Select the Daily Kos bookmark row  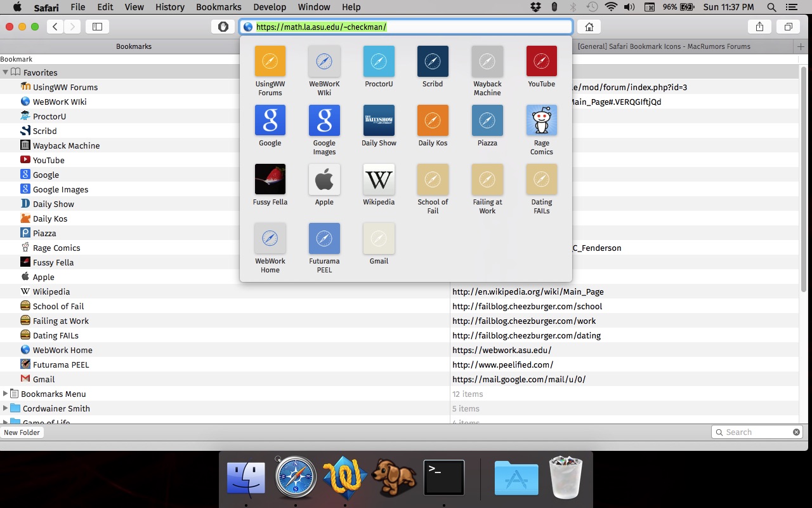[x=400, y=218]
